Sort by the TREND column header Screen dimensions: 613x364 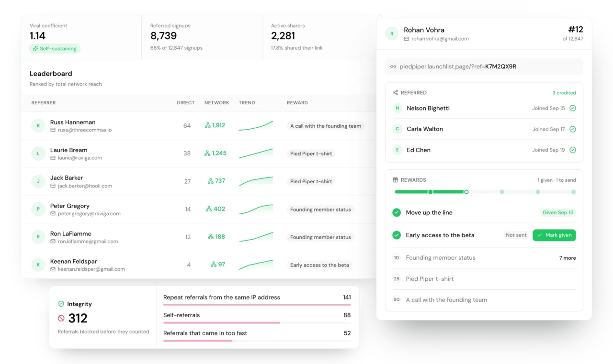[x=247, y=103]
